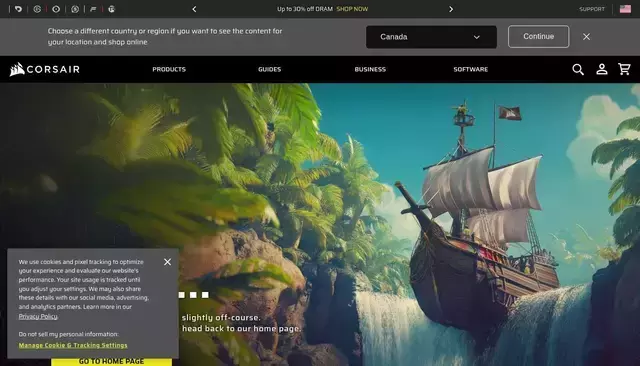Show previous promo banner message
This screenshot has width=640, height=366.
(194, 9)
